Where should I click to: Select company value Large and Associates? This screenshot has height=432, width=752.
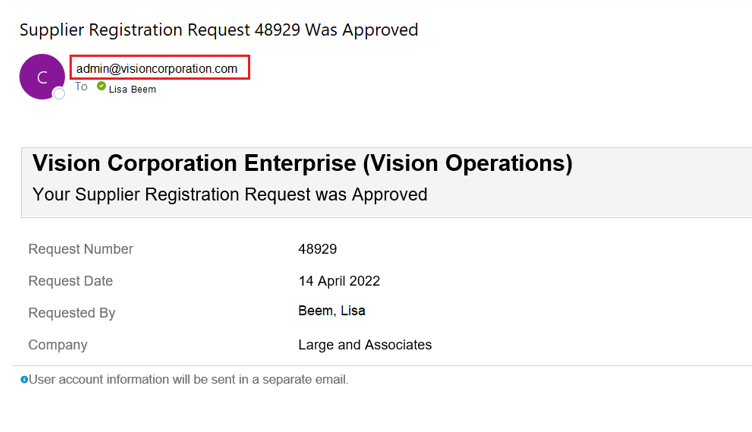click(365, 345)
